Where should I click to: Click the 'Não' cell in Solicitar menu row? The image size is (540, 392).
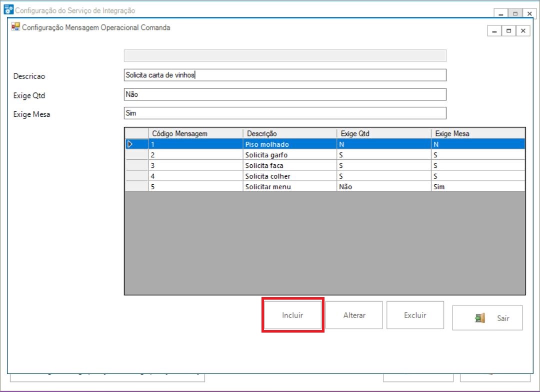(x=383, y=187)
